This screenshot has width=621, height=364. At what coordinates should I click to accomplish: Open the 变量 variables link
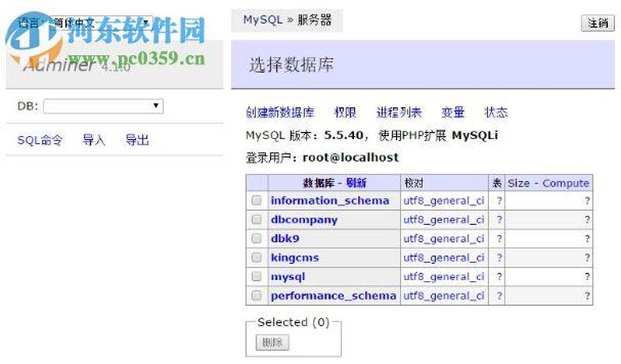tap(453, 113)
